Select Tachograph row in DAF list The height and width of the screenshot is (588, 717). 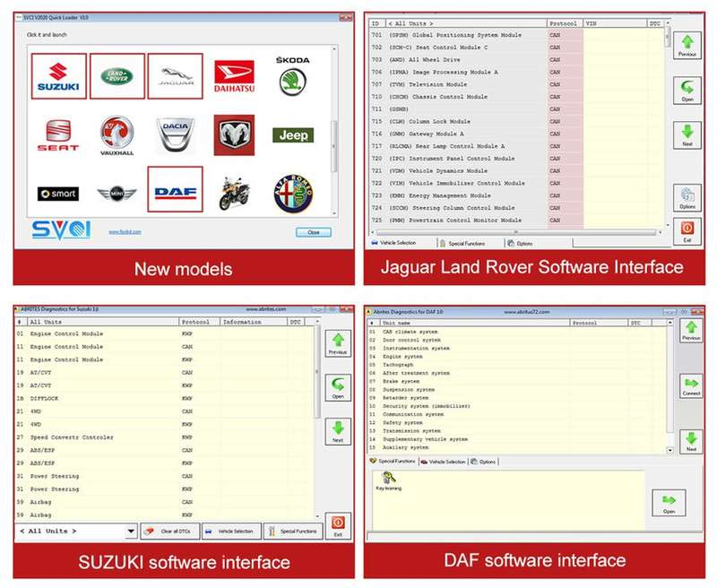517,365
